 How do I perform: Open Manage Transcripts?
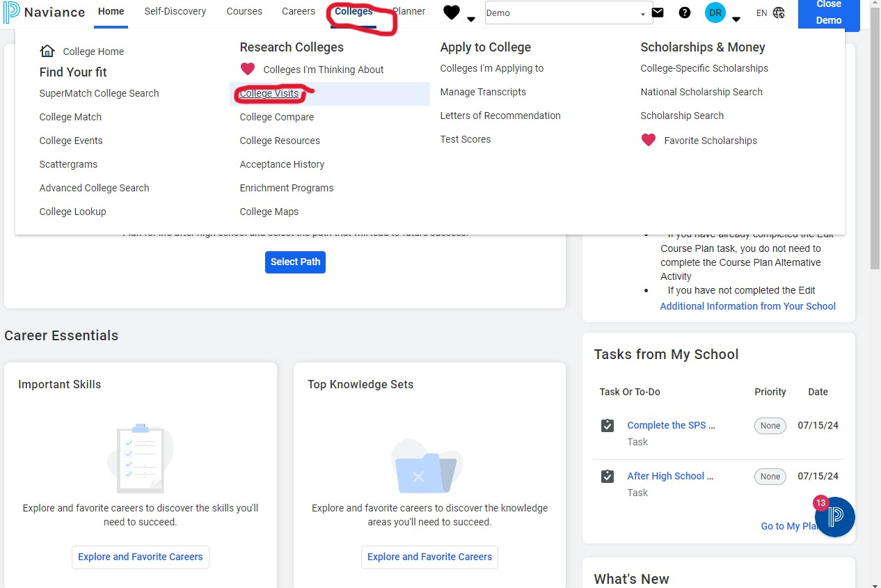(x=483, y=92)
